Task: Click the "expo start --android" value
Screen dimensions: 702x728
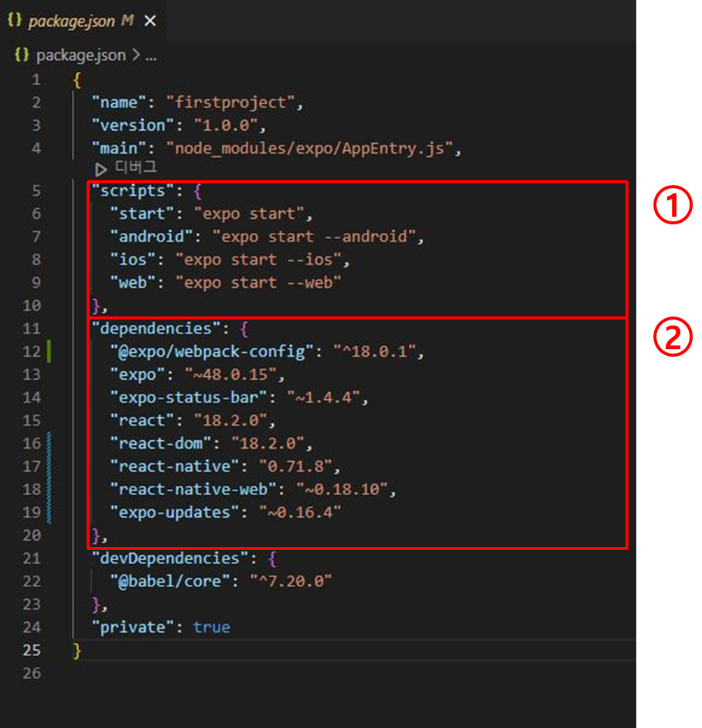Action: pos(314,237)
